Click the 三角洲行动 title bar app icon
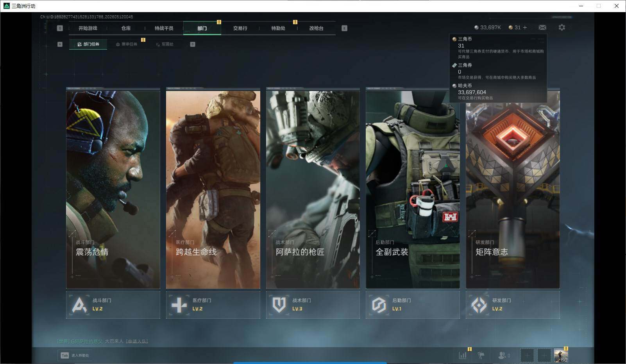 [x=6, y=6]
